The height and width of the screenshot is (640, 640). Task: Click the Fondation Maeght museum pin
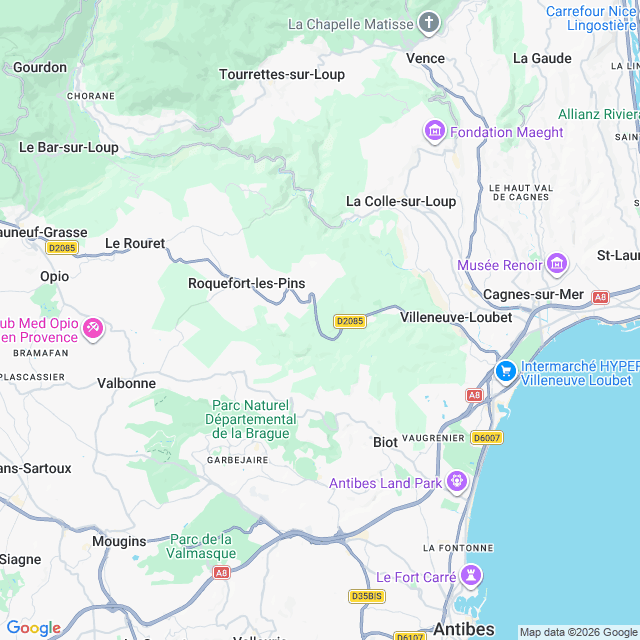pyautogui.click(x=435, y=131)
